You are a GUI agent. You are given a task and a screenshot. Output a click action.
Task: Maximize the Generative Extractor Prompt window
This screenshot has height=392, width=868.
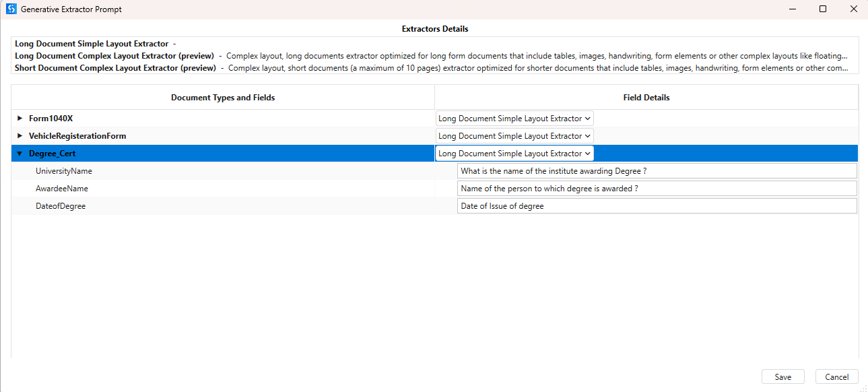pos(822,9)
